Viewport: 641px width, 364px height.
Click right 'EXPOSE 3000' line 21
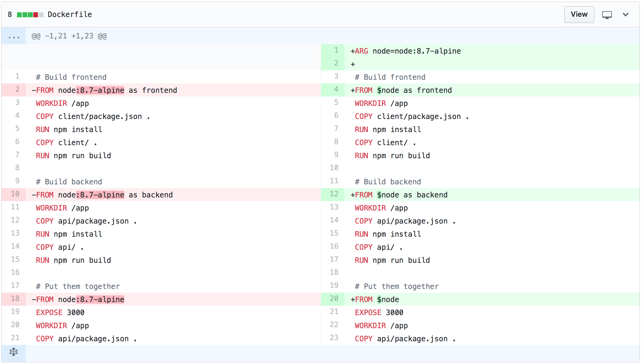pos(379,312)
